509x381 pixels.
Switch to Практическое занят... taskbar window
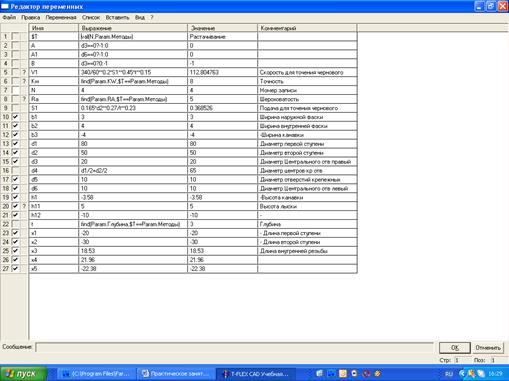click(x=176, y=374)
